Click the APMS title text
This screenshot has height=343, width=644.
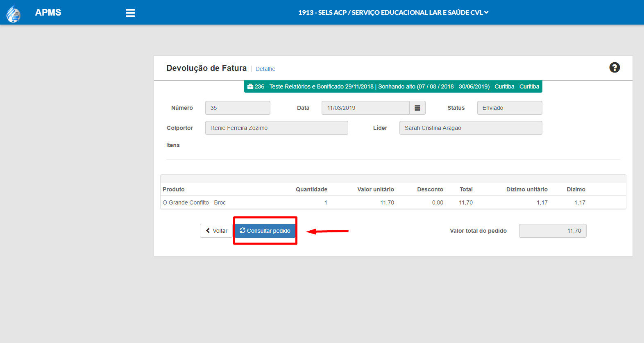tap(48, 13)
